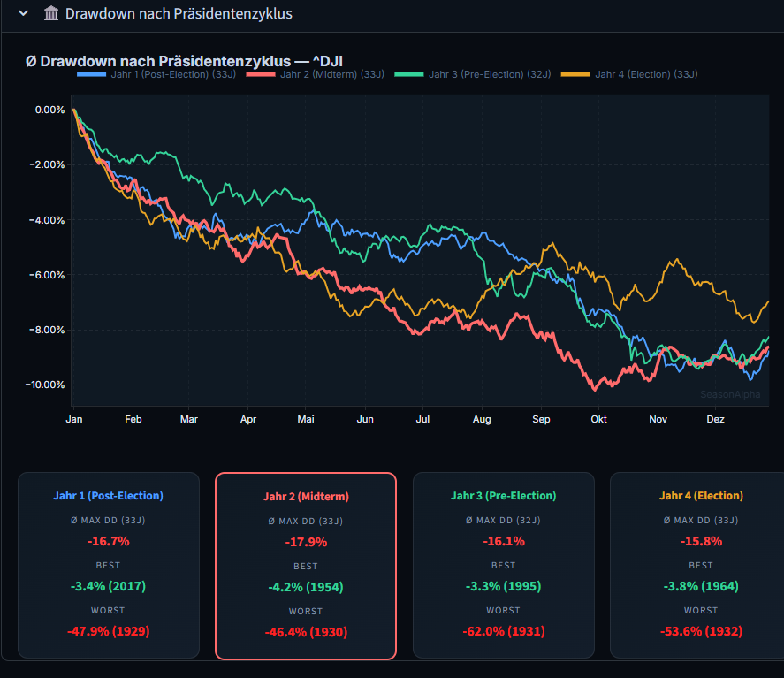
Task: Click Ø MAX DD (32J) label in Jahr 3 card
Action: pos(504,520)
